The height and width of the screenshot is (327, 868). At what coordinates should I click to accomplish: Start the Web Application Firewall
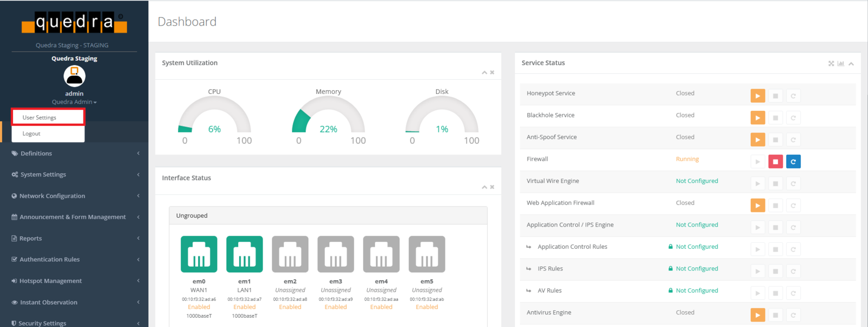pos(757,206)
